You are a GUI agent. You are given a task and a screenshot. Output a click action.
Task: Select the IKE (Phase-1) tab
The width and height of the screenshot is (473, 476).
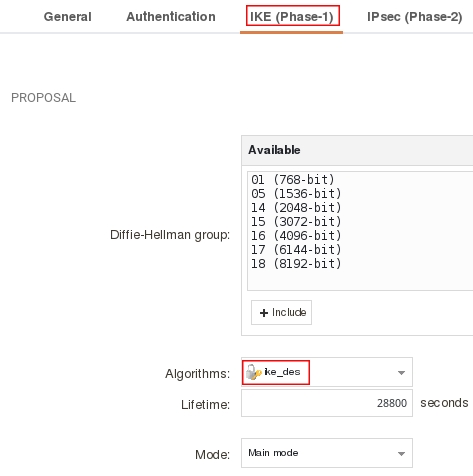(292, 17)
